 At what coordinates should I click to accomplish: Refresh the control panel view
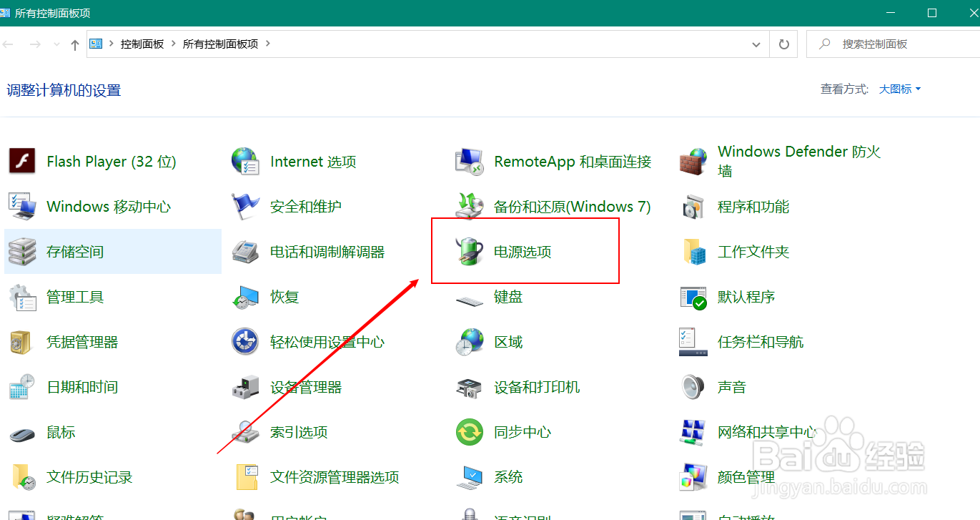(784, 44)
